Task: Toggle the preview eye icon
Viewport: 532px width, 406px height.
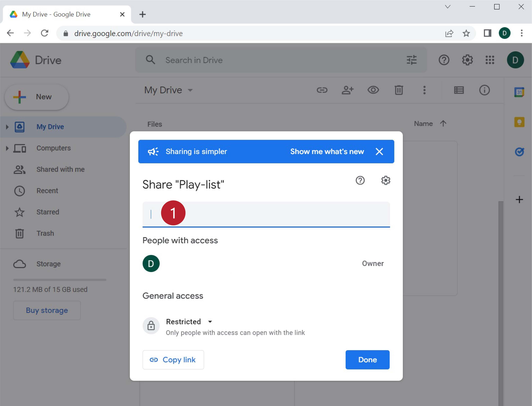Action: click(373, 90)
